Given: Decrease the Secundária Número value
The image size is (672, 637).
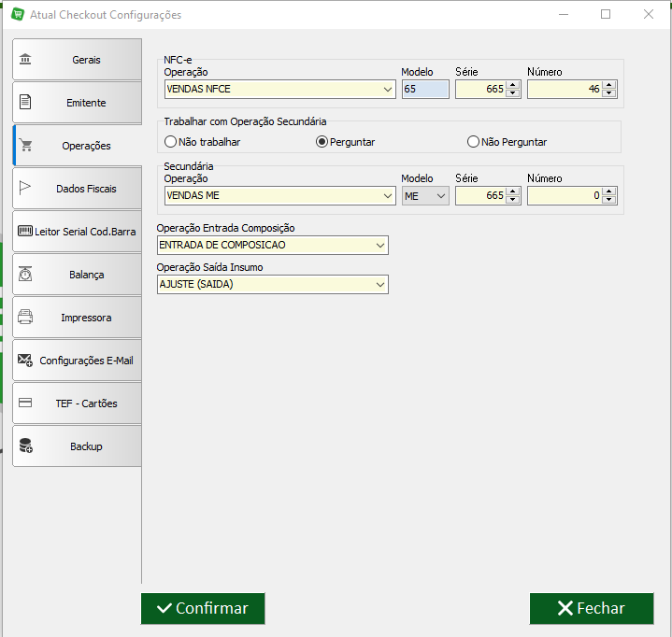Looking at the screenshot, I should (x=609, y=200).
